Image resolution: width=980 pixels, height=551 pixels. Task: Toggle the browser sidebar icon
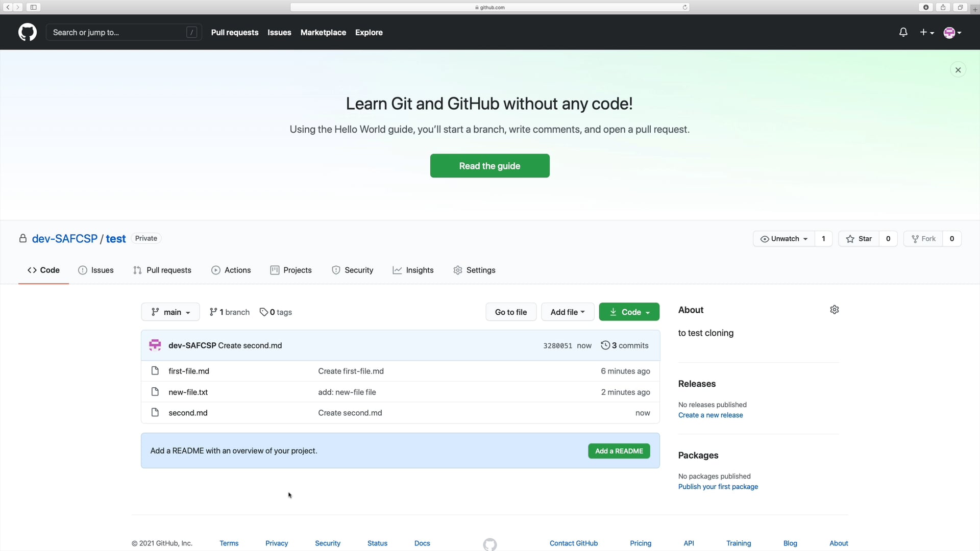pyautogui.click(x=33, y=7)
